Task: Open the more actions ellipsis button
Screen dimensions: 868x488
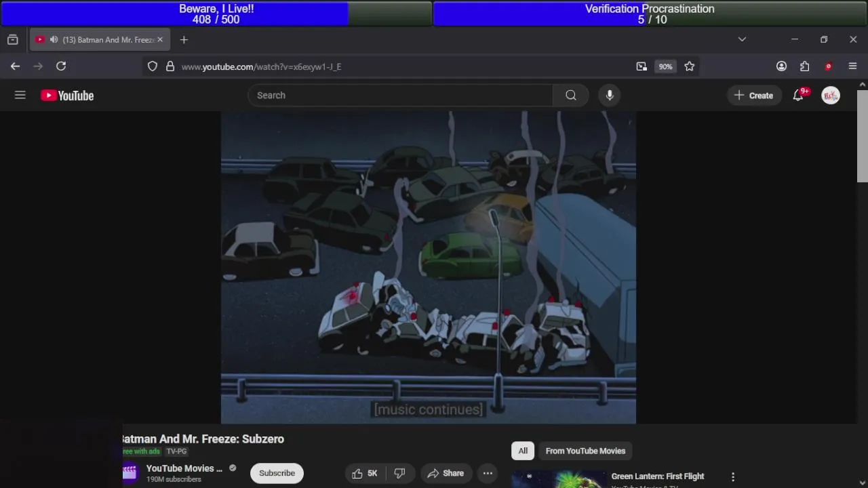Action: 488,473
